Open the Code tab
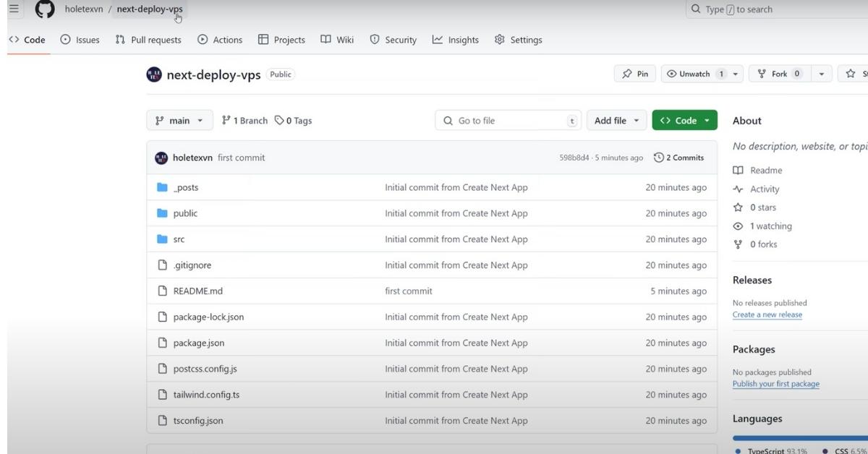The height and width of the screenshot is (454, 868). click(27, 40)
